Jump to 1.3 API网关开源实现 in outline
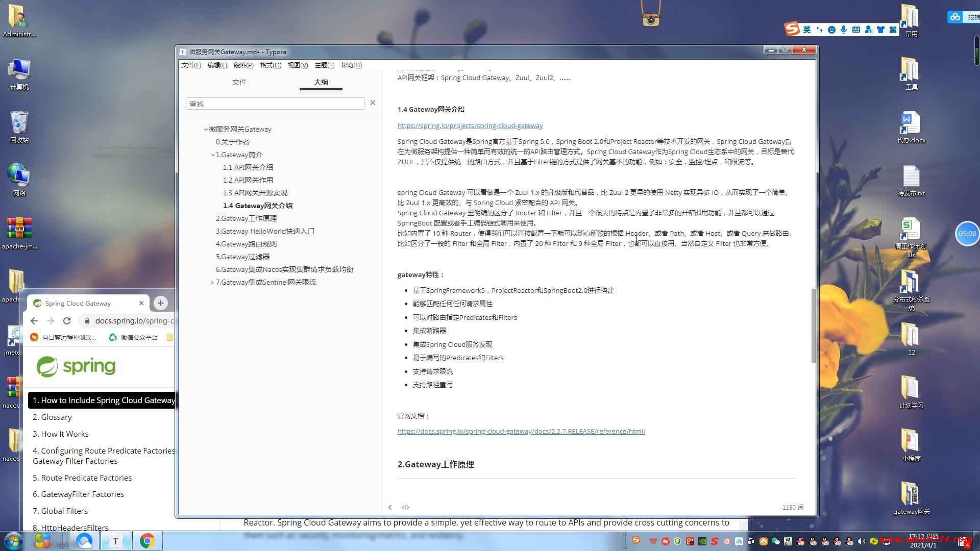The height and width of the screenshot is (551, 980). pyautogui.click(x=255, y=193)
